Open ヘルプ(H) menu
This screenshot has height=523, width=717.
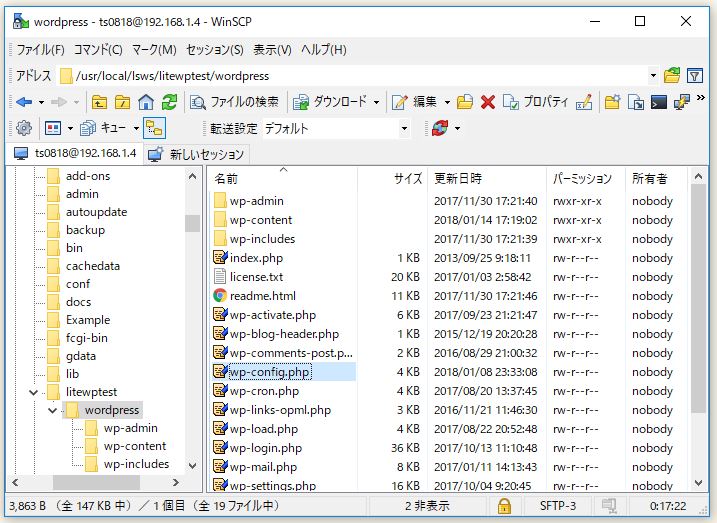[x=323, y=49]
